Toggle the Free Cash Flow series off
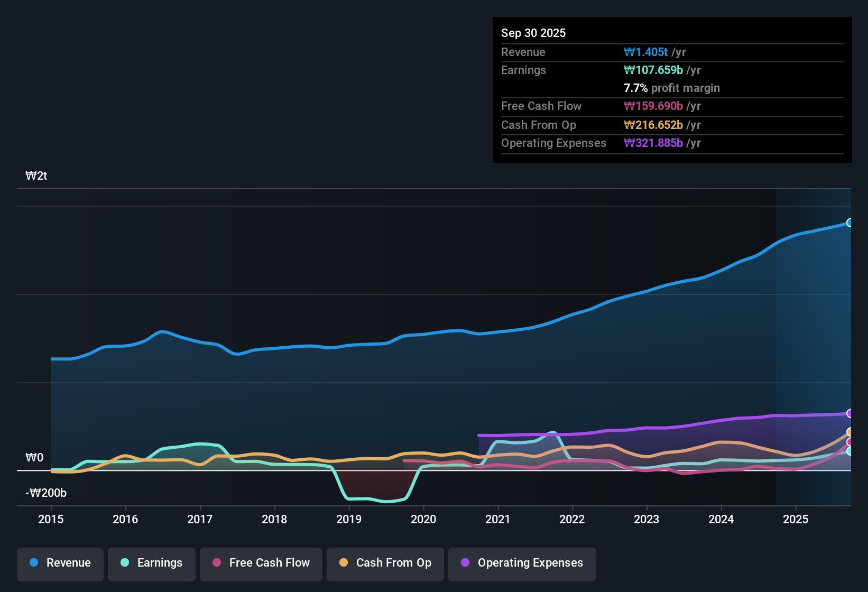The height and width of the screenshot is (592, 868). tap(261, 563)
